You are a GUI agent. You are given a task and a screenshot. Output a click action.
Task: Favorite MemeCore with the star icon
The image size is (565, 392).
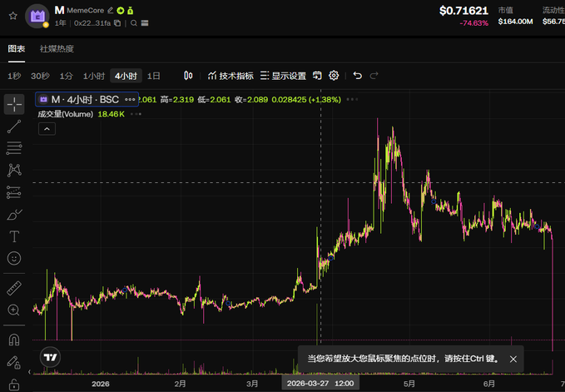click(x=13, y=16)
